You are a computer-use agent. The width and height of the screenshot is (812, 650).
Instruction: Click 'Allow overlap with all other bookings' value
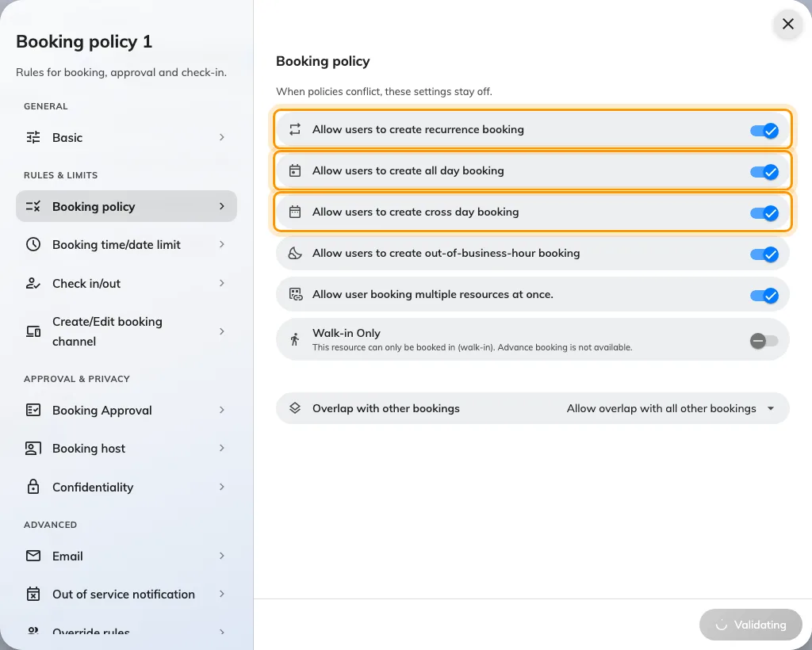point(661,408)
